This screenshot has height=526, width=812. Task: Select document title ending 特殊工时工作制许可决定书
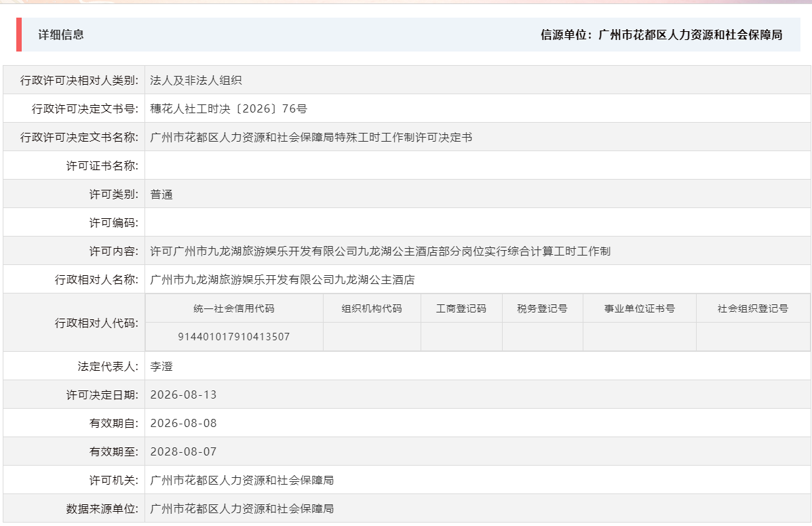(x=311, y=137)
